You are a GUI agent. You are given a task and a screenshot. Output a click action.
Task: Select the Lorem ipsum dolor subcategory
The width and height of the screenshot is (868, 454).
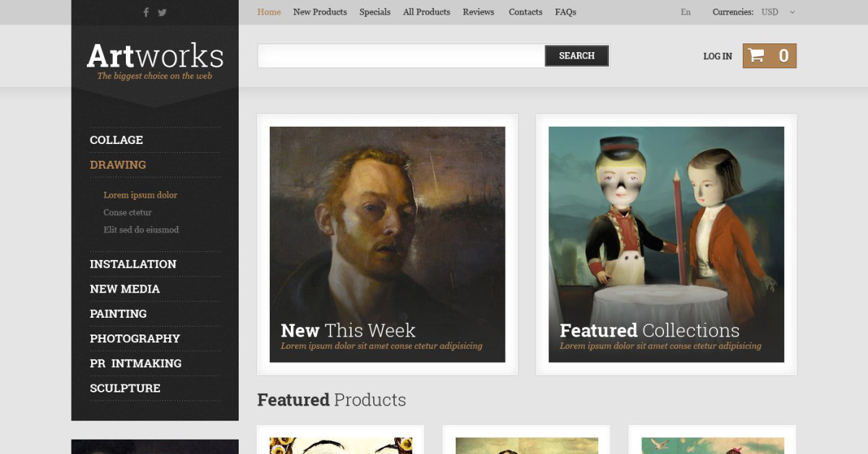point(140,196)
